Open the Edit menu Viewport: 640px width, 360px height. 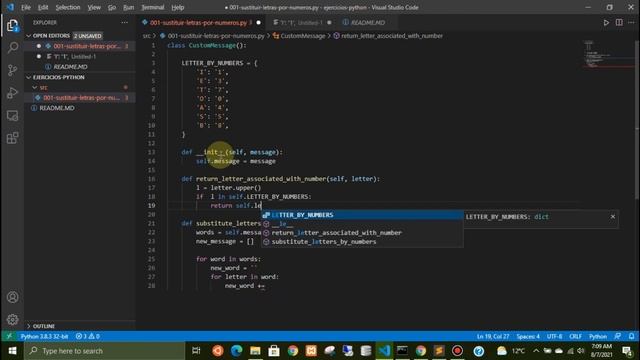click(x=43, y=7)
